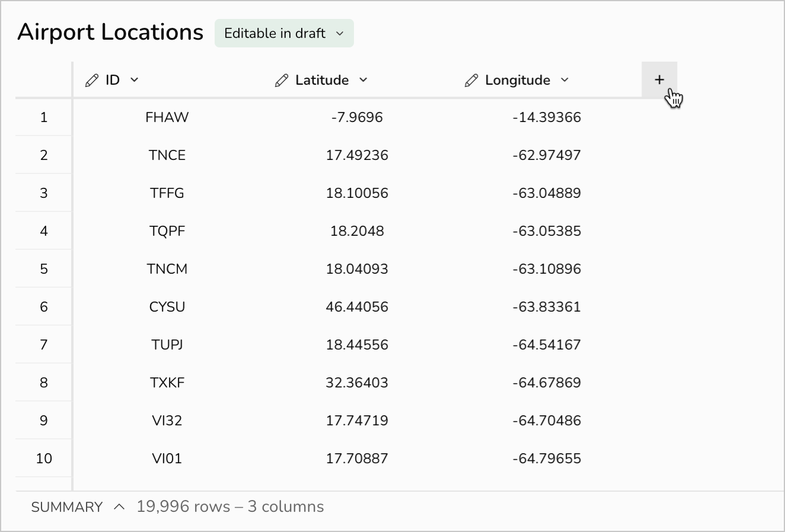This screenshot has height=532, width=785.
Task: Open the ID column dropdown chevron
Action: click(x=135, y=80)
